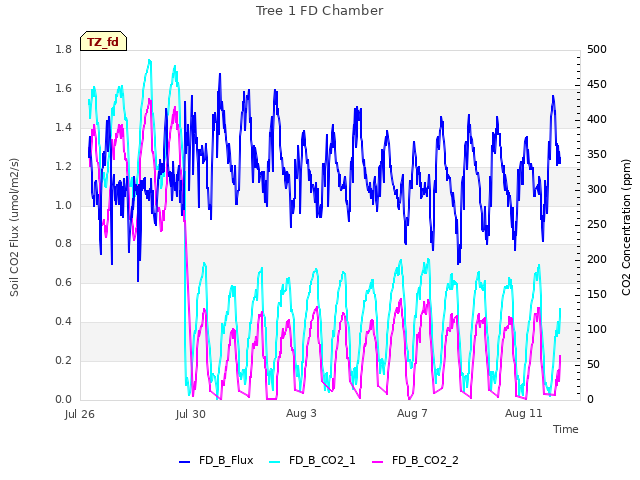
Task: Click the 0.0 left axis value
Action: 63,399
